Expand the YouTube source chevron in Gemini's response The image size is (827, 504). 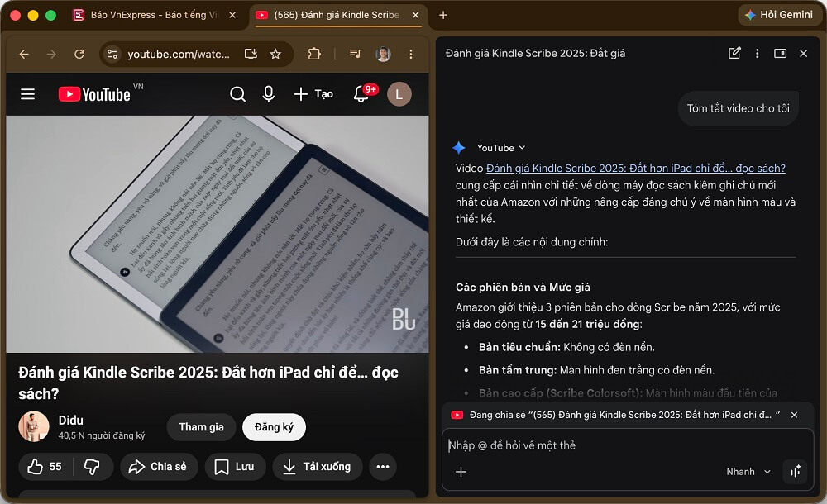(x=520, y=148)
